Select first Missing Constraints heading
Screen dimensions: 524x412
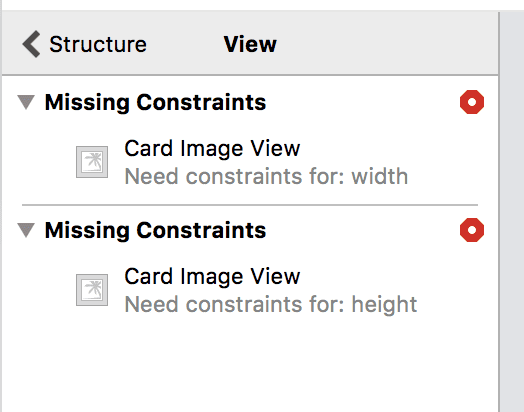[155, 102]
